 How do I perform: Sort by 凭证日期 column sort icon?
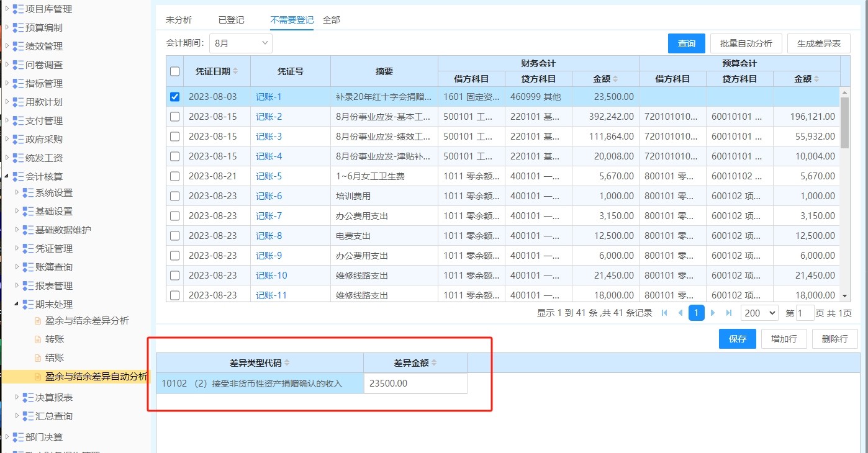click(235, 71)
